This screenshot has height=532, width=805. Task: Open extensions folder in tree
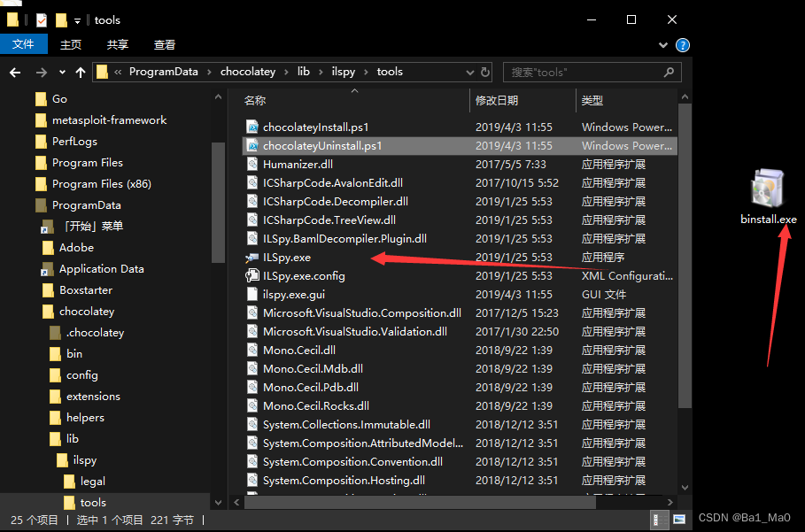[x=85, y=397]
